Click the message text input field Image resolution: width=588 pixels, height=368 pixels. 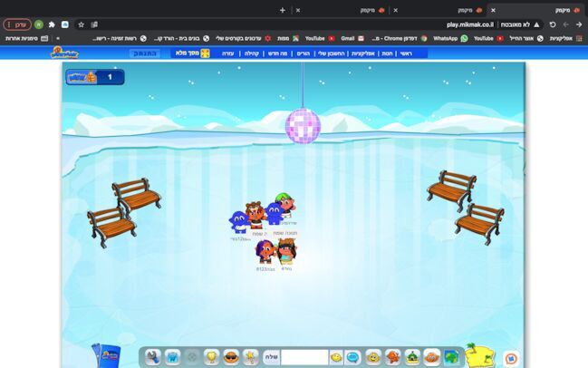[x=304, y=357]
